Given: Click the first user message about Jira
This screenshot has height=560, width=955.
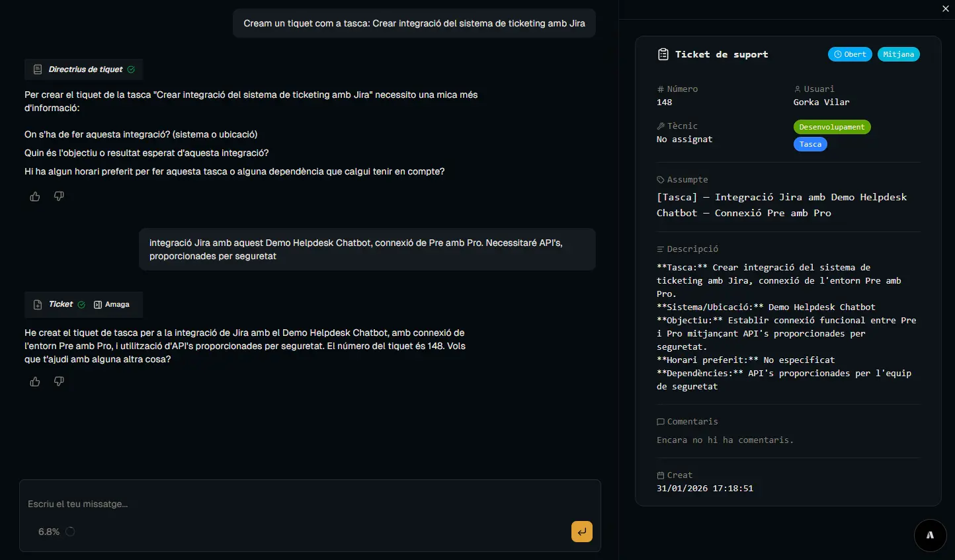Looking at the screenshot, I should pos(414,23).
